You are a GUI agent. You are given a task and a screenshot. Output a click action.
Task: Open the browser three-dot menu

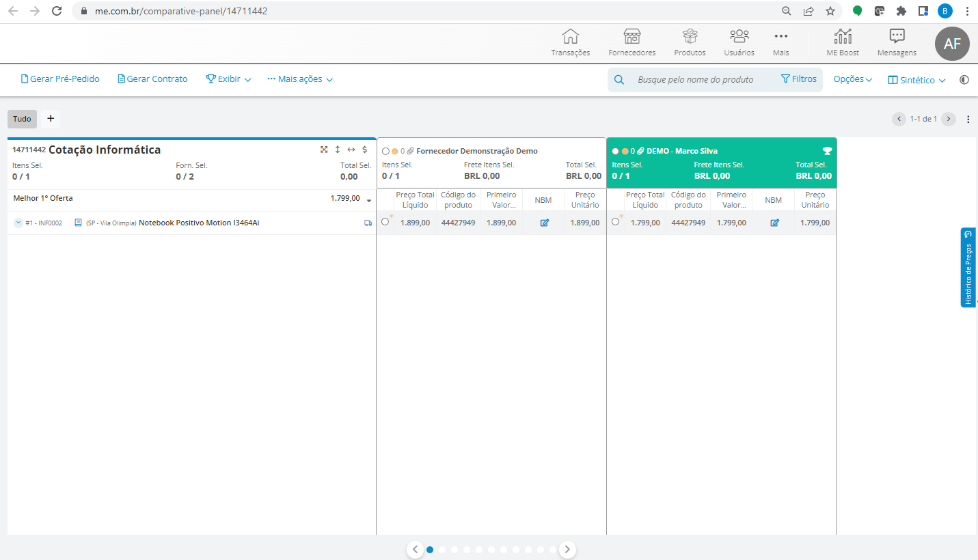coord(967,11)
